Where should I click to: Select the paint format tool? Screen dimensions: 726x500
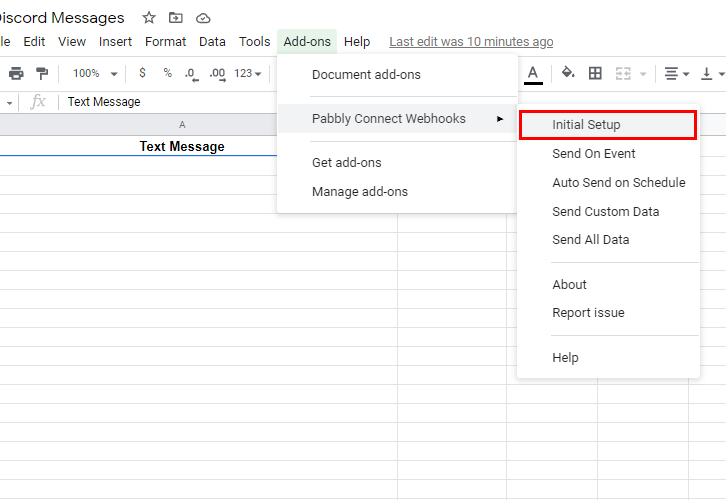coord(42,73)
